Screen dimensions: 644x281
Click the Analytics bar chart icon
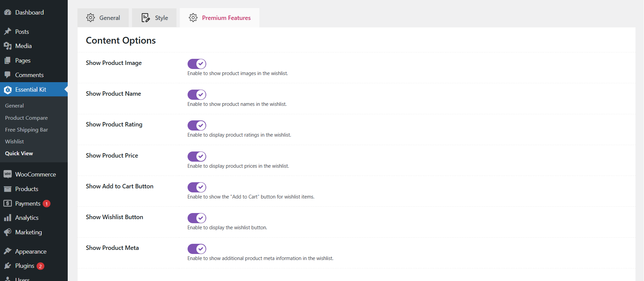point(7,218)
